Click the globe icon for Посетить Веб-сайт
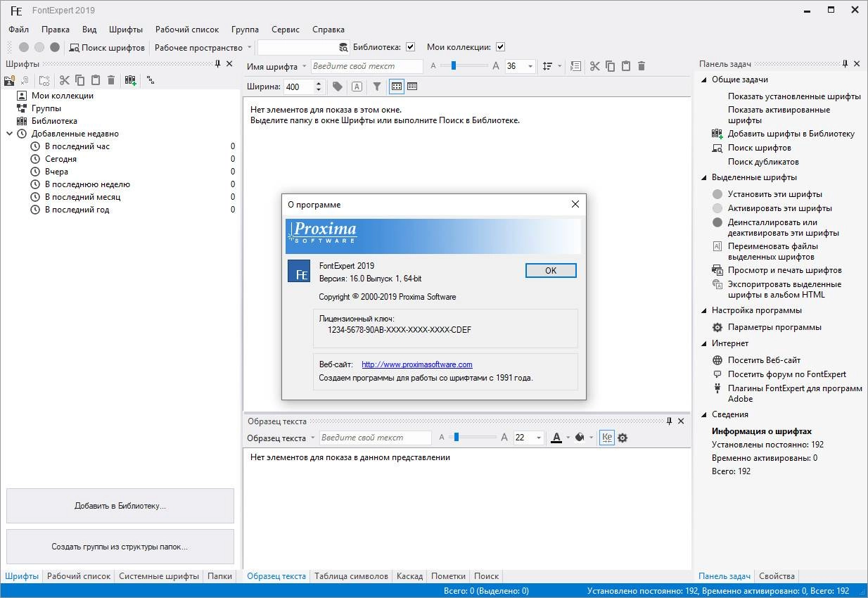Image resolution: width=868 pixels, height=598 pixels. pyautogui.click(x=717, y=360)
